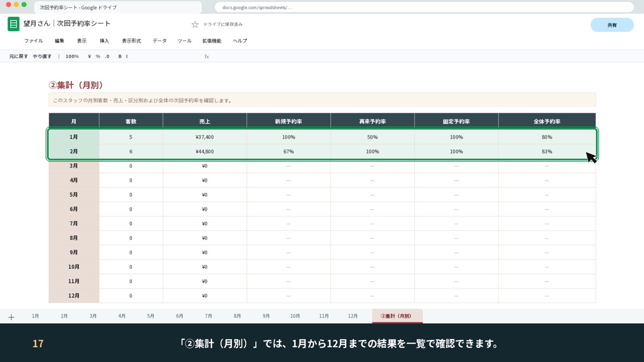Screen dimensions: 644x362
Task: Click the ②集計（月別） heading
Action: 76,85
